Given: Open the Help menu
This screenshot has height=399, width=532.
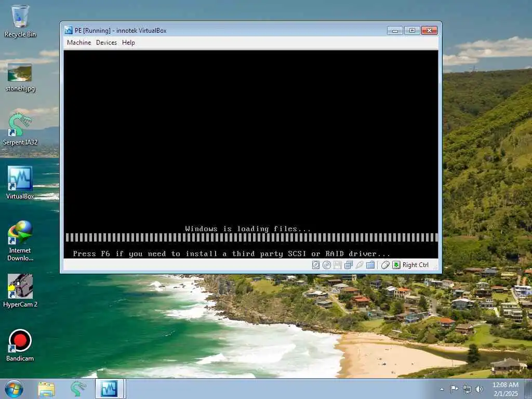Looking at the screenshot, I should [129, 43].
